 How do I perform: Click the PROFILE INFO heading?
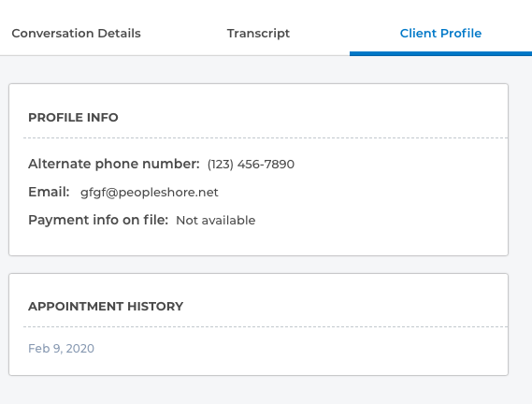(x=73, y=118)
